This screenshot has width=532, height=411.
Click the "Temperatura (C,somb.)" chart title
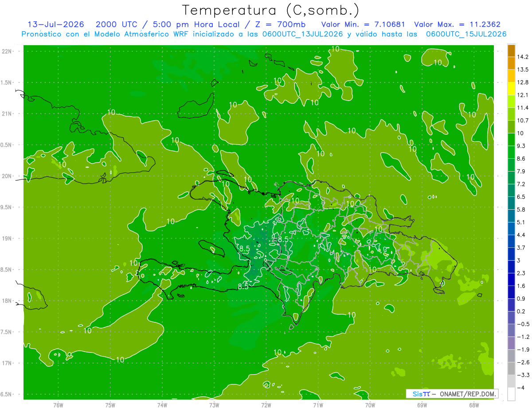point(270,10)
